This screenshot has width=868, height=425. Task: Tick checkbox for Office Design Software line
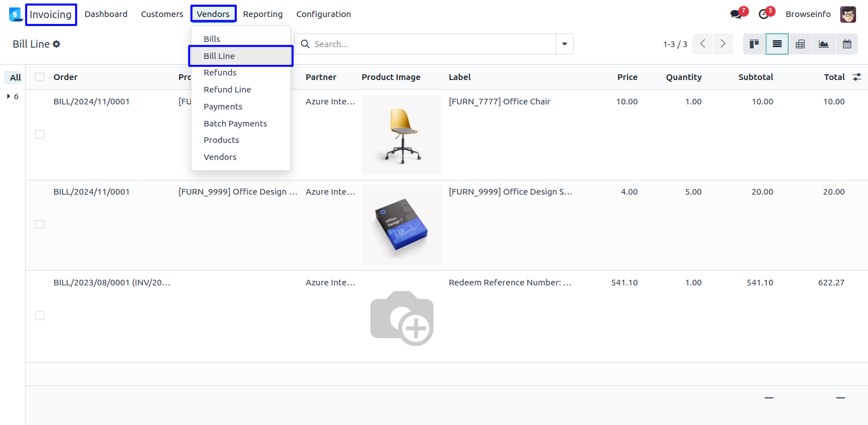40,225
